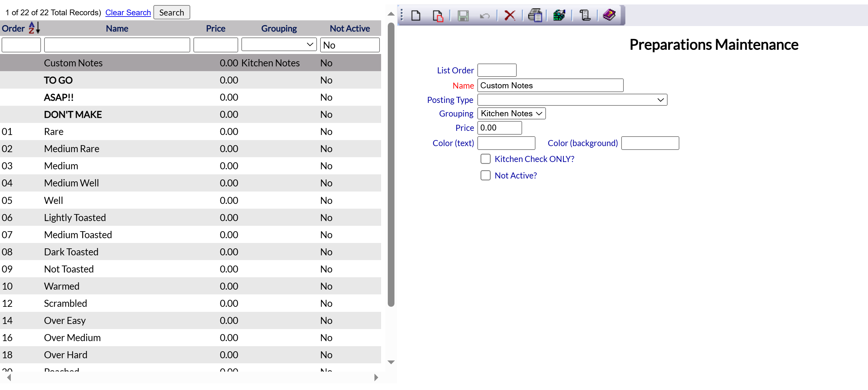Select the TO GO row
This screenshot has height=390, width=868.
point(190,80)
